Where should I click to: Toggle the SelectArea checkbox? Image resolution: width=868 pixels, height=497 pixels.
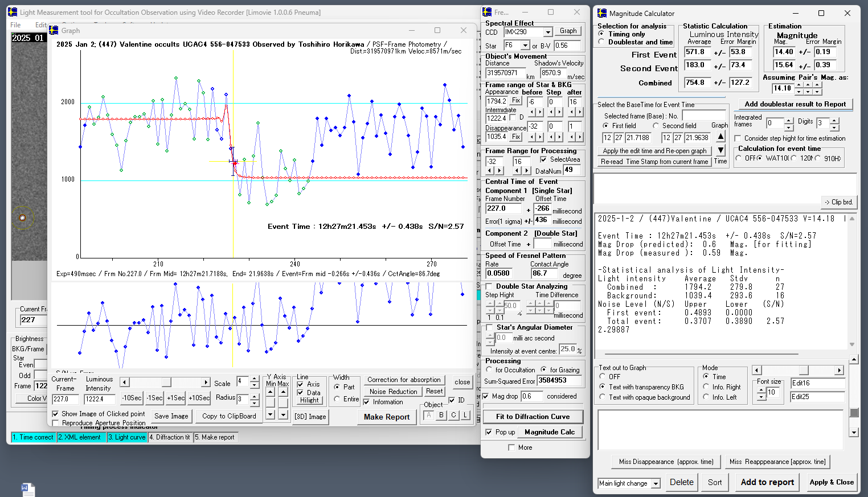(x=543, y=159)
